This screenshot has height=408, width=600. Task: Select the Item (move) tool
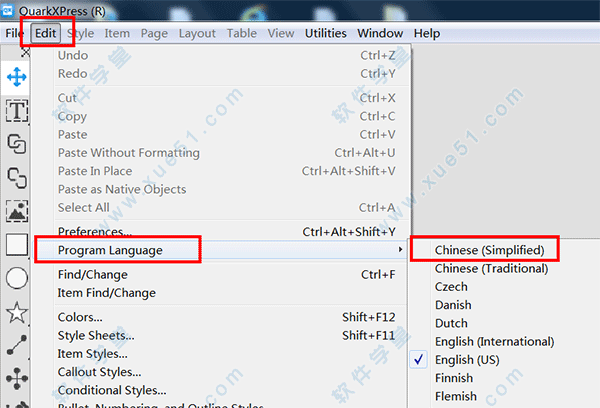(16, 77)
